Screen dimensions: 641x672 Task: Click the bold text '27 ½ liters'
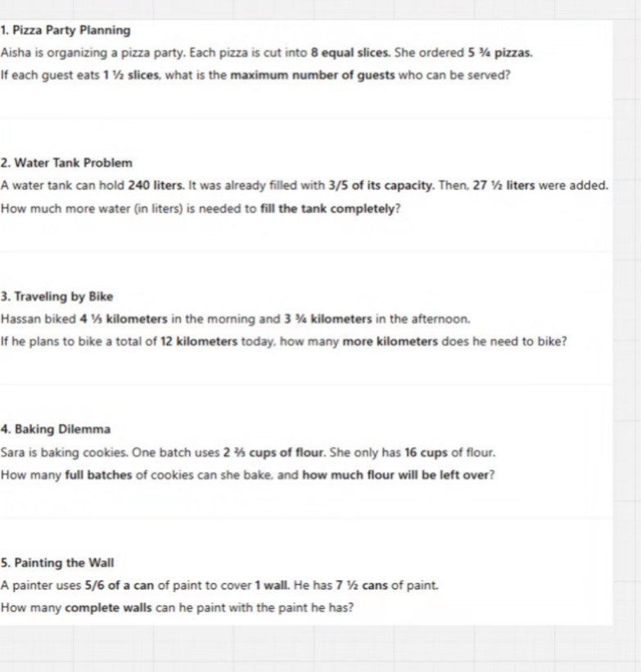click(x=503, y=186)
